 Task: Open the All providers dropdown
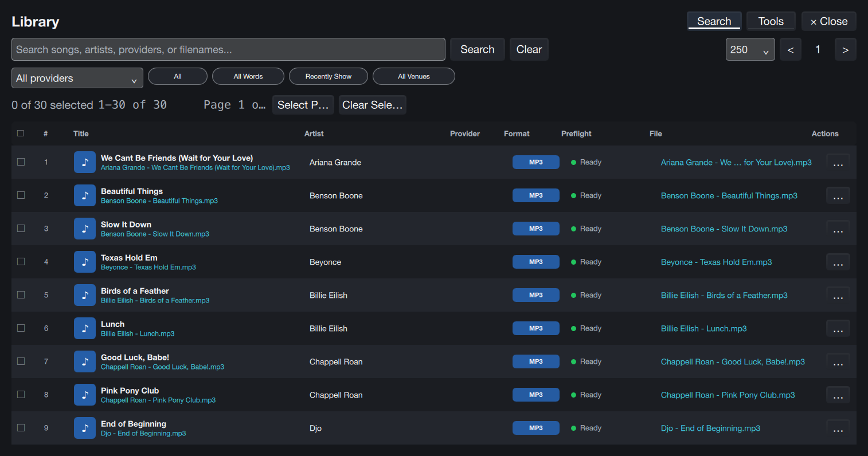tap(77, 78)
